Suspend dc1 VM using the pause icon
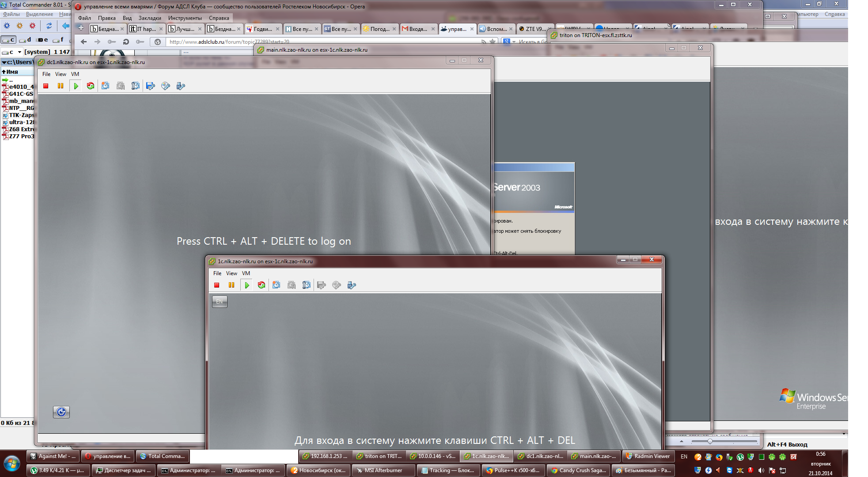The height and width of the screenshot is (477, 868). (x=61, y=86)
